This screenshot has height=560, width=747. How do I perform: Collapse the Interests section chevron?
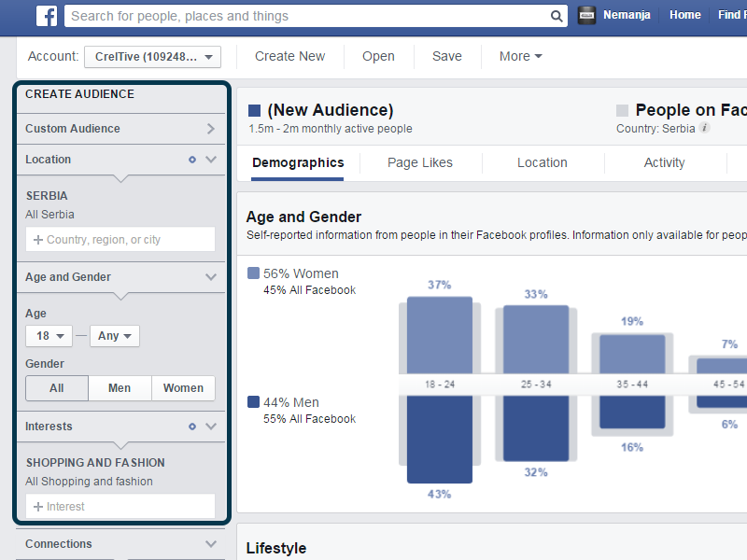pos(211,427)
